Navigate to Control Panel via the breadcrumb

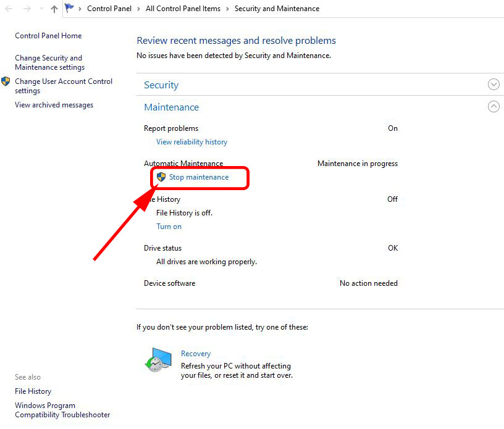click(109, 9)
